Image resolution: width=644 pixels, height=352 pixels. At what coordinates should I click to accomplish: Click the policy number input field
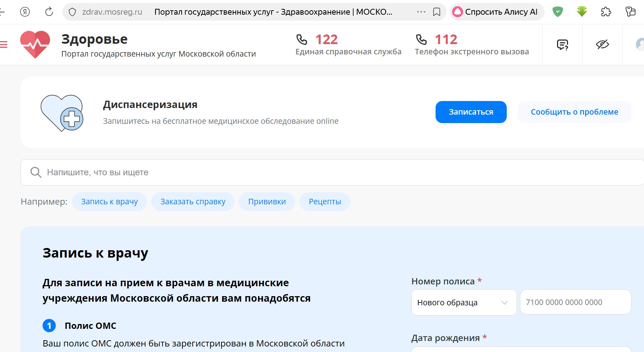coord(575,302)
